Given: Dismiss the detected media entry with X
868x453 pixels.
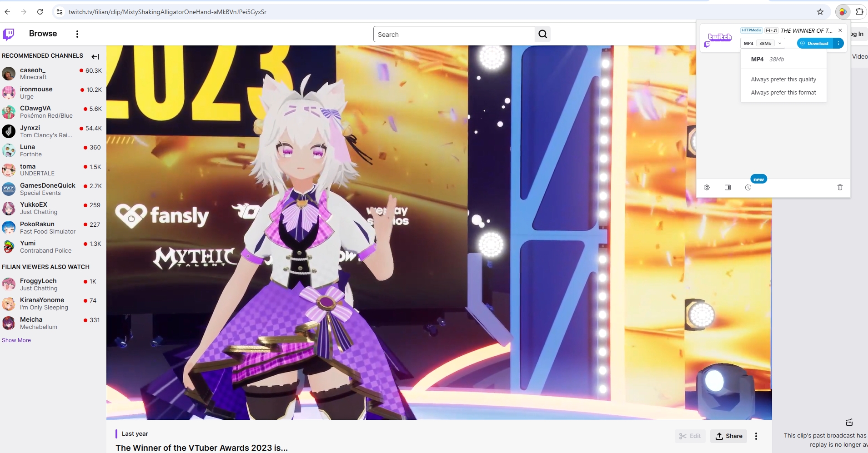Looking at the screenshot, I should pyautogui.click(x=840, y=30).
